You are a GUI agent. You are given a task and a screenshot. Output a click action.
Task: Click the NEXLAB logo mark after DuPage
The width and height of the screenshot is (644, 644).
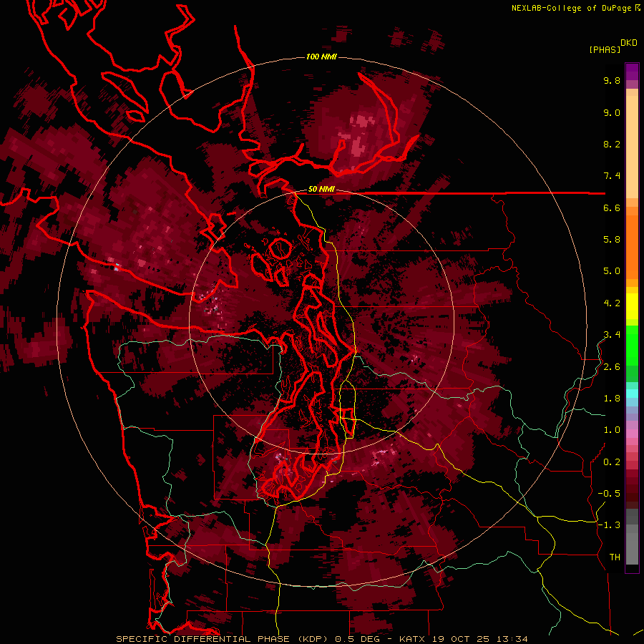pos(637,7)
